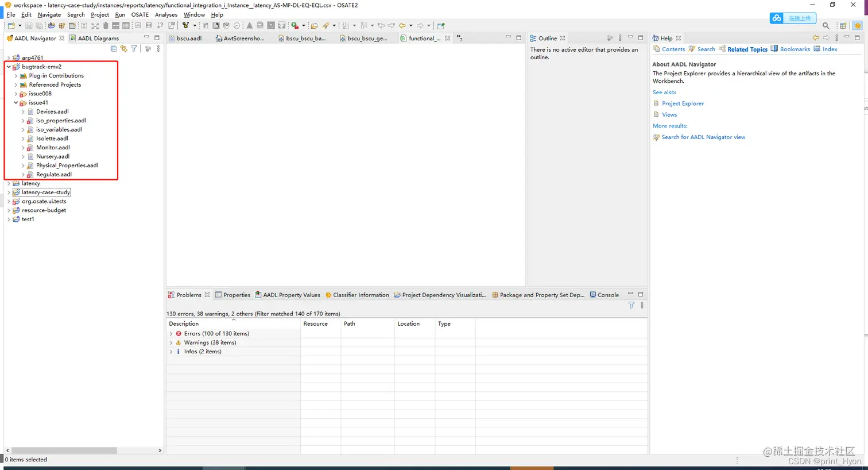This screenshot has height=470, width=868.
Task: Open the Project Explorer help link
Action: [x=683, y=103]
